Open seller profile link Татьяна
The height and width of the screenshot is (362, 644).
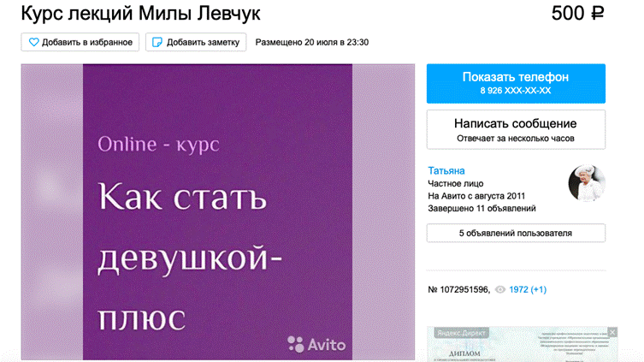point(446,170)
